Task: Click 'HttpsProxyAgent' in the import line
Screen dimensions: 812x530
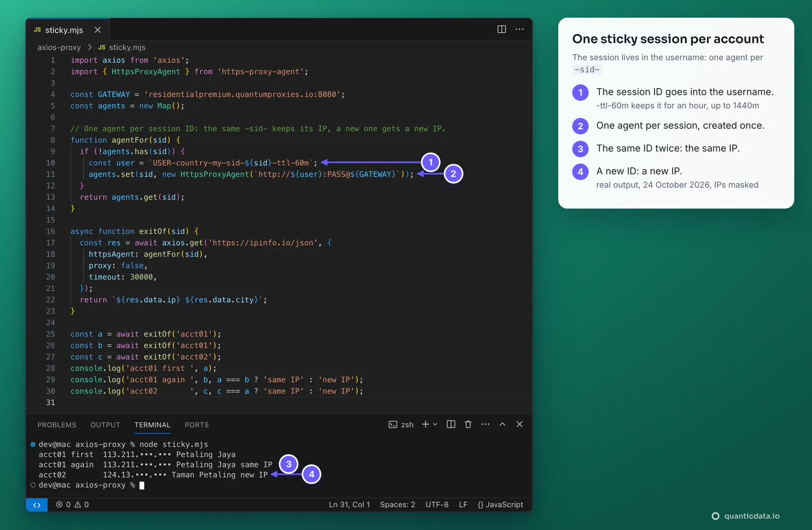Action: (146, 72)
